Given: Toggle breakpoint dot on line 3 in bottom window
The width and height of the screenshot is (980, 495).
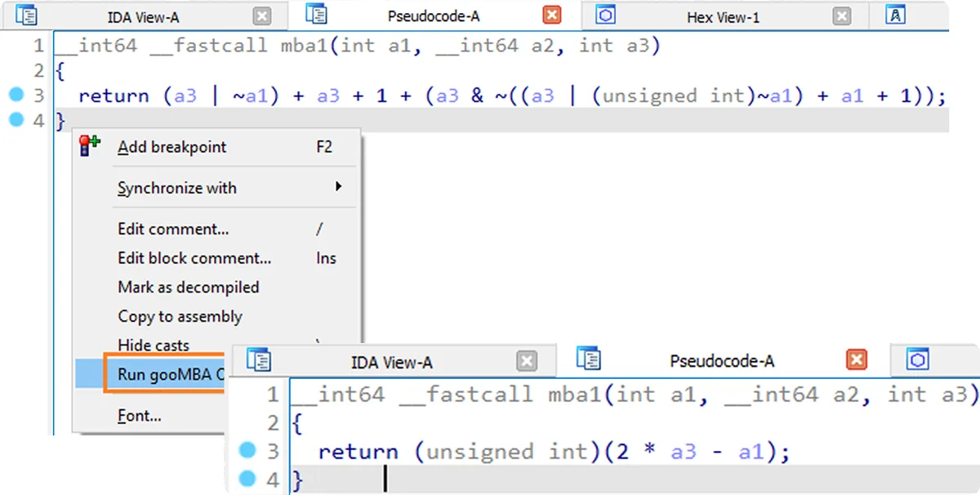Looking at the screenshot, I should click(x=249, y=450).
